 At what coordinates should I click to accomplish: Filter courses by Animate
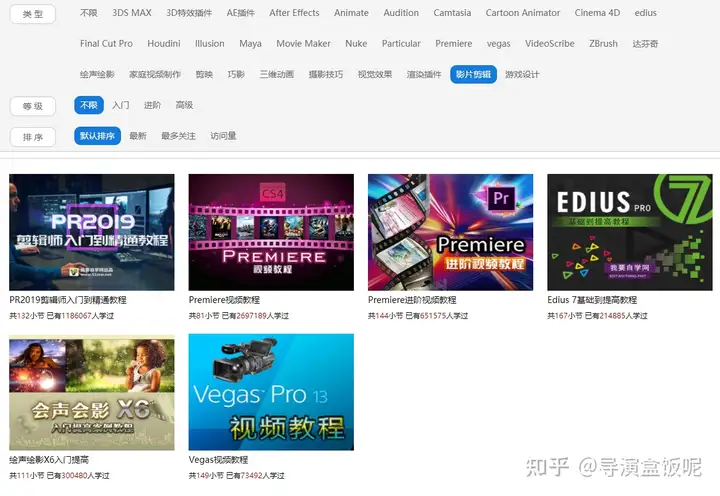click(351, 13)
